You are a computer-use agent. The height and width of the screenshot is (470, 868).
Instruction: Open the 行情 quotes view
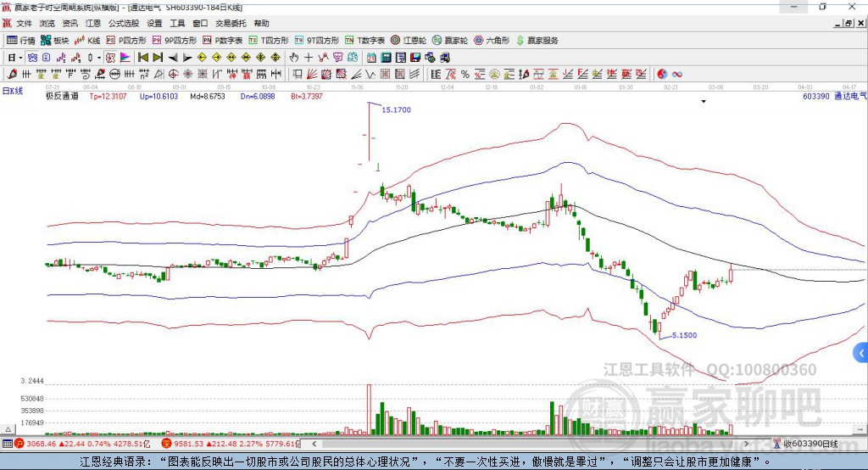[x=21, y=41]
